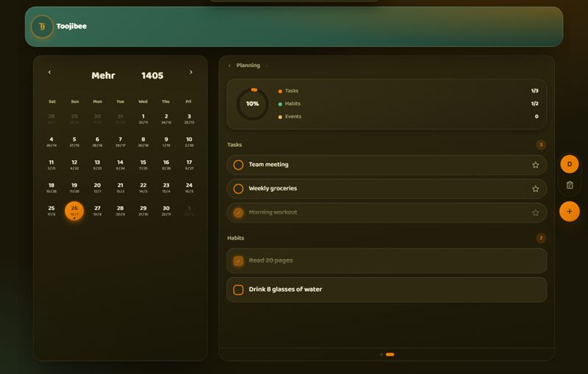Click the 10% progress ring
588x374 pixels.
(252, 104)
